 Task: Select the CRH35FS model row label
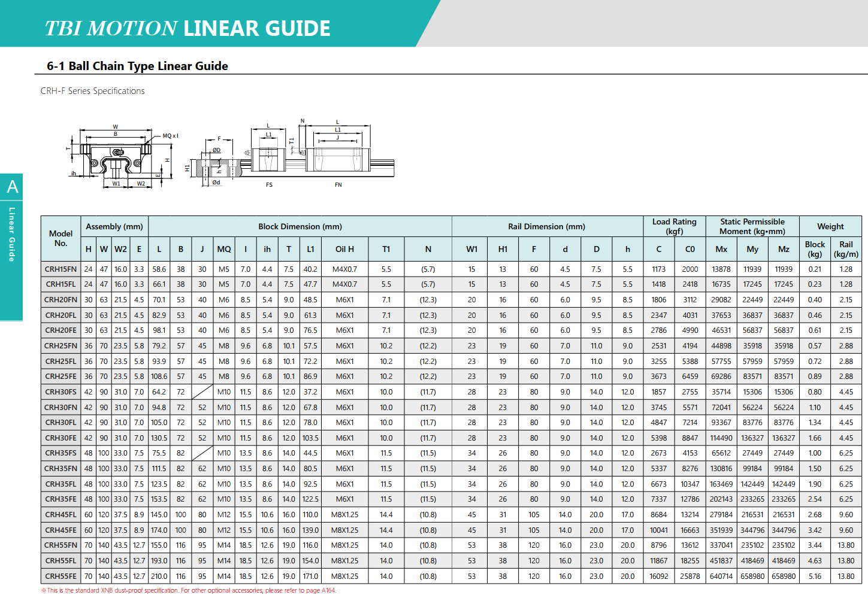tap(61, 453)
